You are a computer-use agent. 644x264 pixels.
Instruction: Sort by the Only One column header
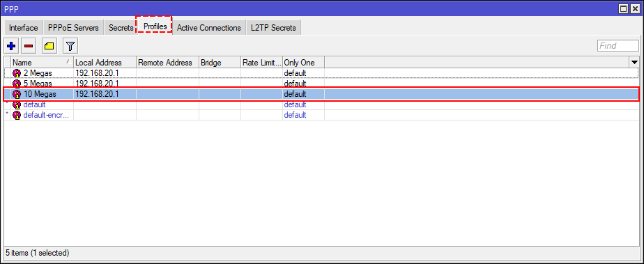click(303, 63)
